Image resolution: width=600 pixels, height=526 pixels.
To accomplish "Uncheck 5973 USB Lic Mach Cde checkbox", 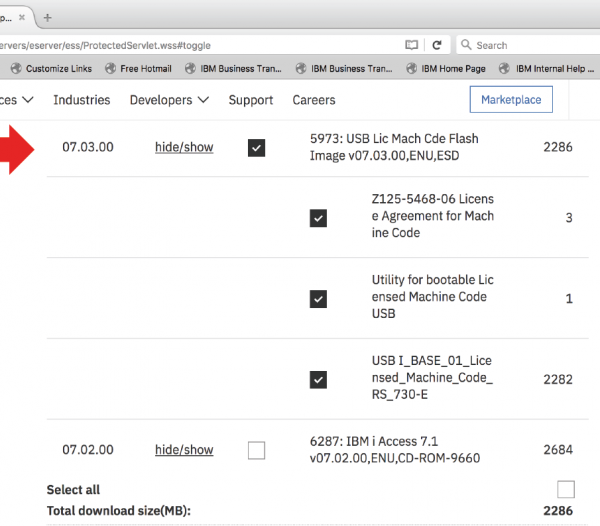I will point(256,148).
